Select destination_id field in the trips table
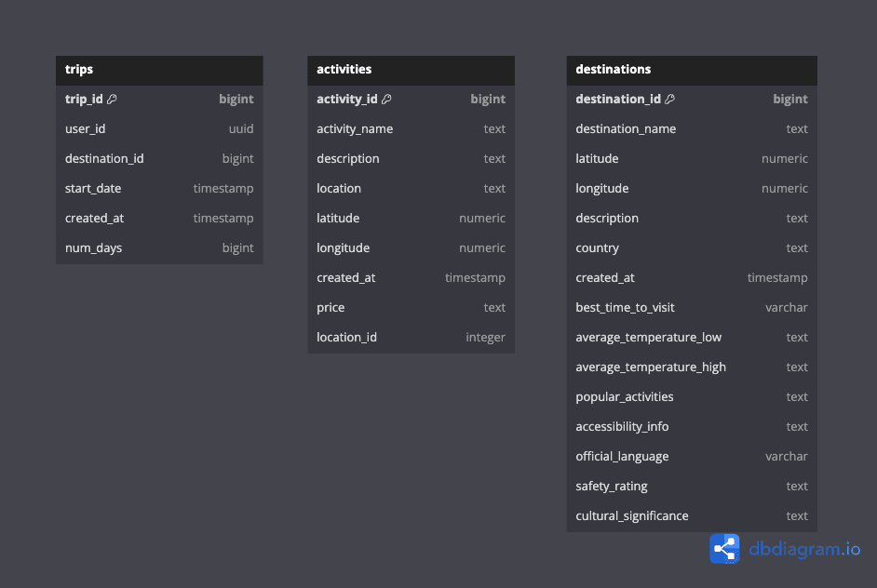 point(159,159)
